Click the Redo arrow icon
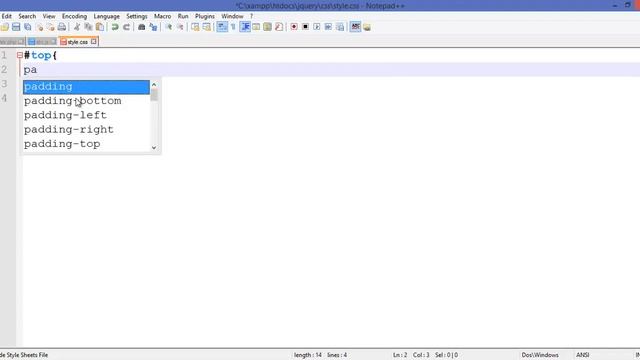This screenshot has width=640, height=360. [x=127, y=27]
